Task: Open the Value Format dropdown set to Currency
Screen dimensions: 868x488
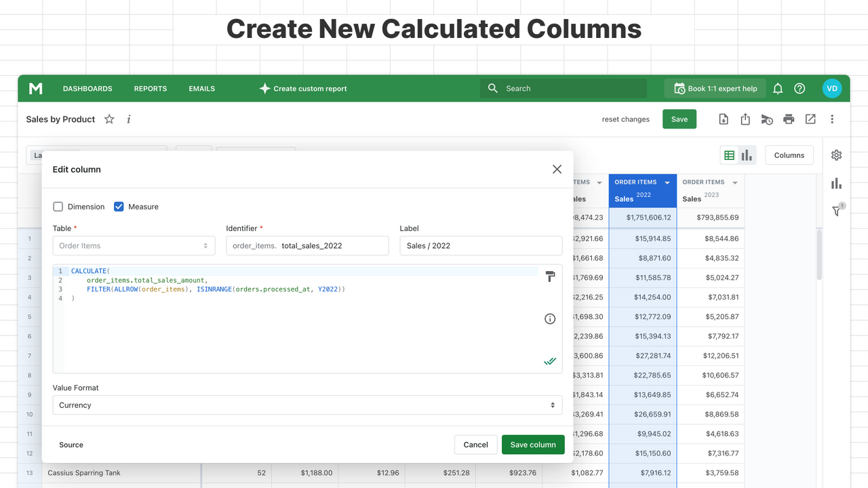Action: 307,405
